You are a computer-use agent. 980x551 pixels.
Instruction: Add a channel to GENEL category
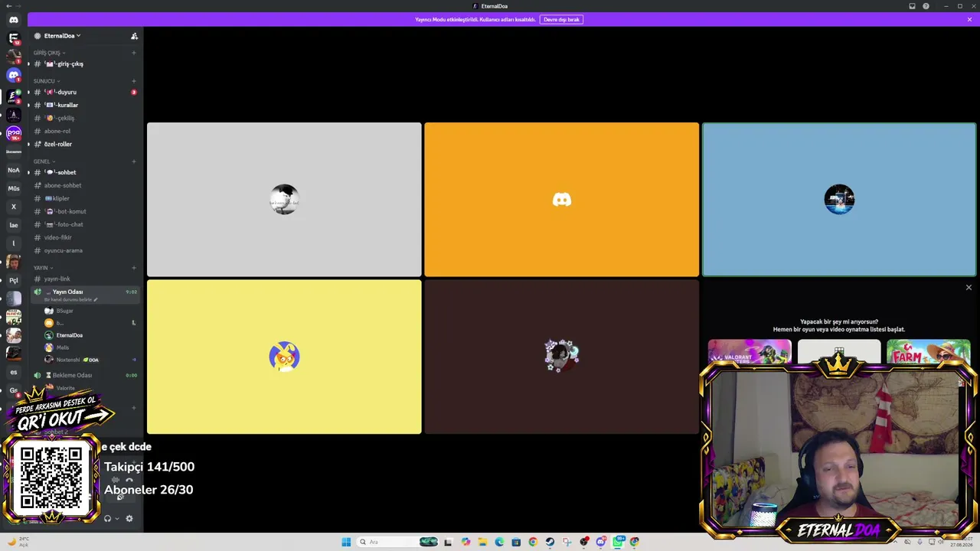tap(134, 161)
